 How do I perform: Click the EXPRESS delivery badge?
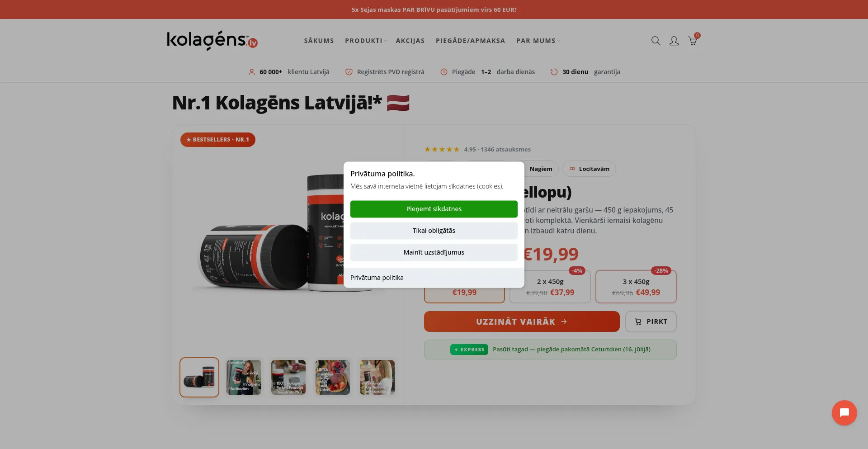pyautogui.click(x=469, y=350)
